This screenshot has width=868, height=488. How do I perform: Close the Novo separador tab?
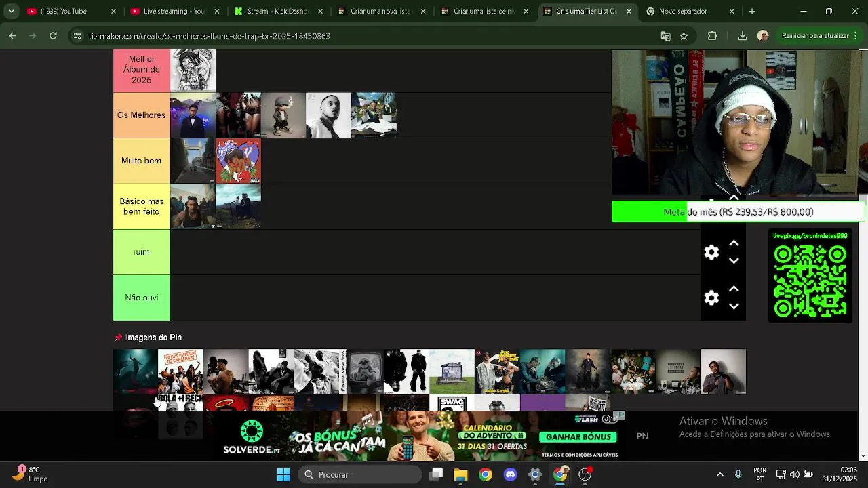[x=732, y=12]
